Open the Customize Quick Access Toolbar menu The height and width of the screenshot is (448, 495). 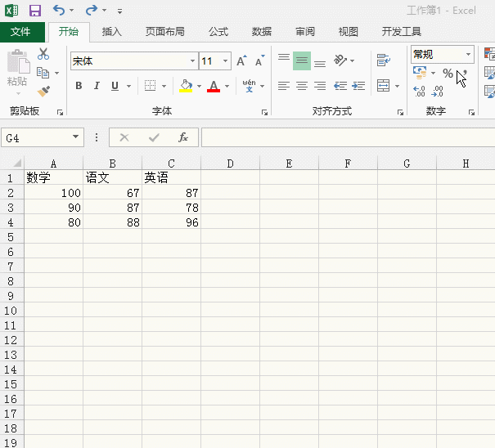point(119,11)
